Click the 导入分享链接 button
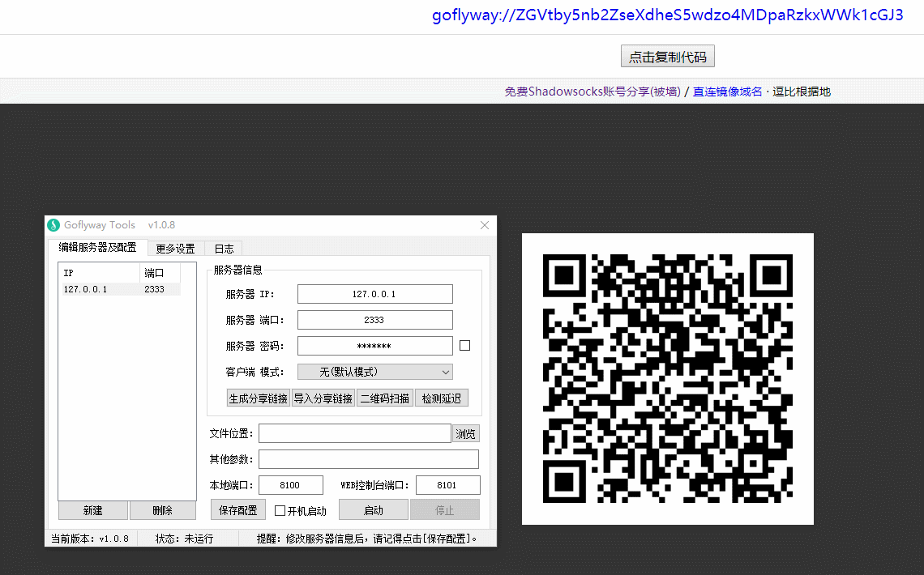This screenshot has width=924, height=575. [323, 398]
